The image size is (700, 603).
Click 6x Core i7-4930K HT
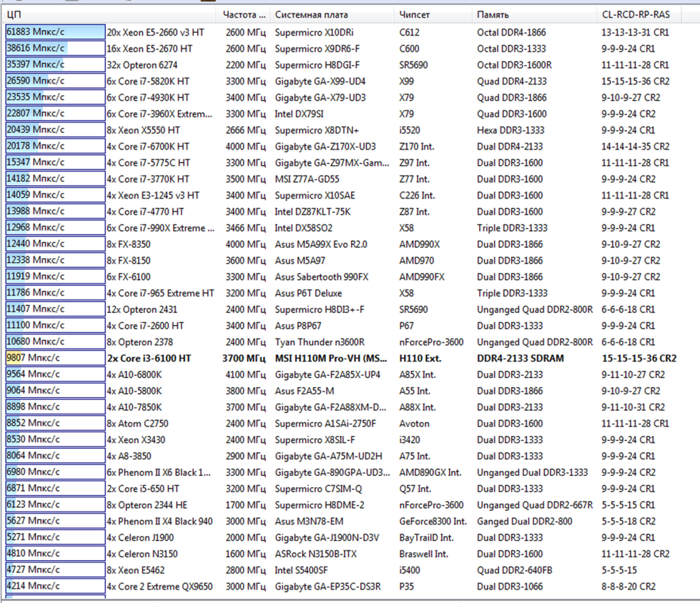148,98
